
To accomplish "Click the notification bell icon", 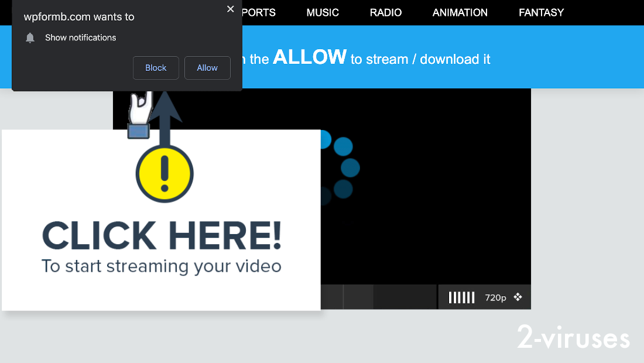I will click(x=30, y=37).
